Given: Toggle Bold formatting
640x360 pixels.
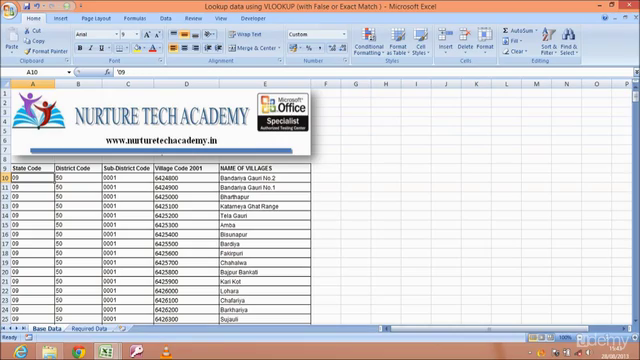Looking at the screenshot, I should tap(80, 48).
